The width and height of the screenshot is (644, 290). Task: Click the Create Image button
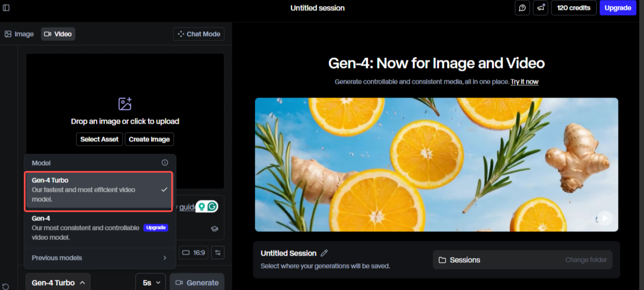[x=149, y=139]
